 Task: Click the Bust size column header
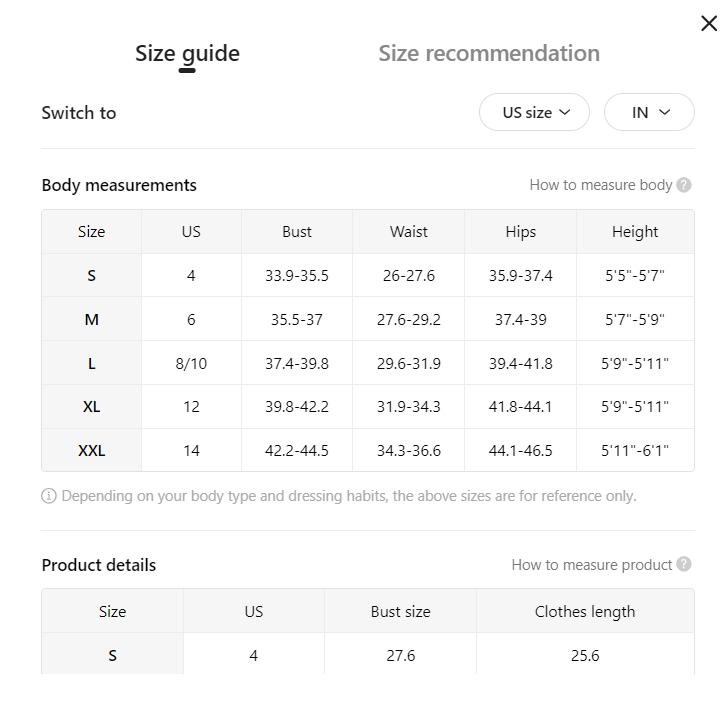click(401, 611)
